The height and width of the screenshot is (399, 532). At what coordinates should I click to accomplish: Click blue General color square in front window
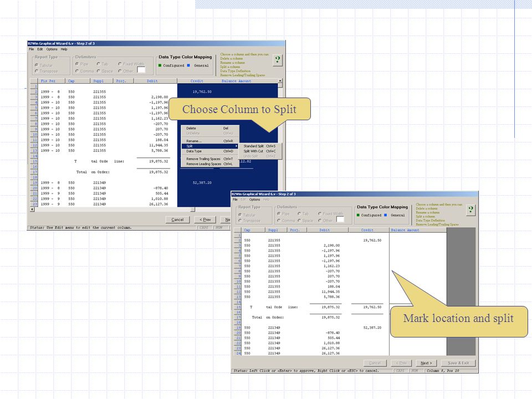(x=386, y=215)
